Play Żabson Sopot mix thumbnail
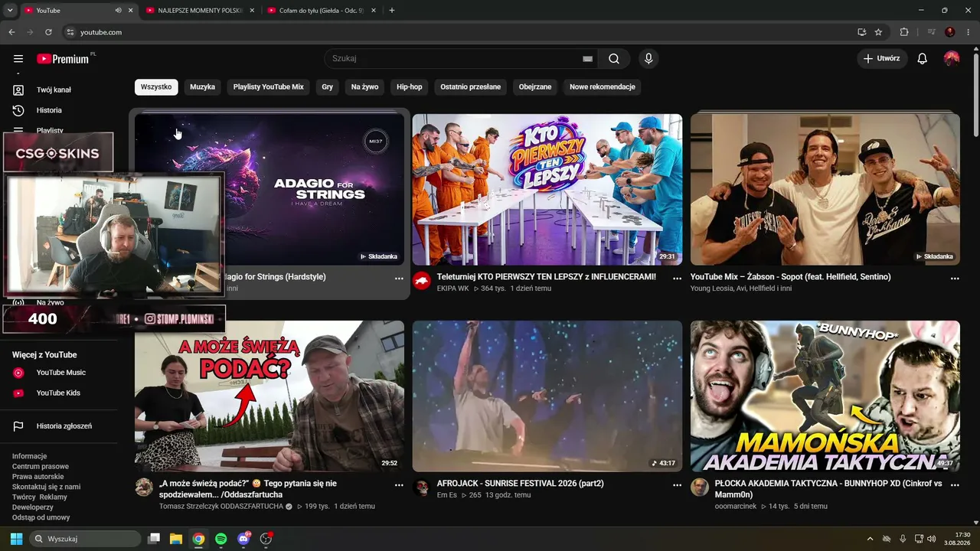This screenshot has width=980, height=551. click(x=825, y=190)
